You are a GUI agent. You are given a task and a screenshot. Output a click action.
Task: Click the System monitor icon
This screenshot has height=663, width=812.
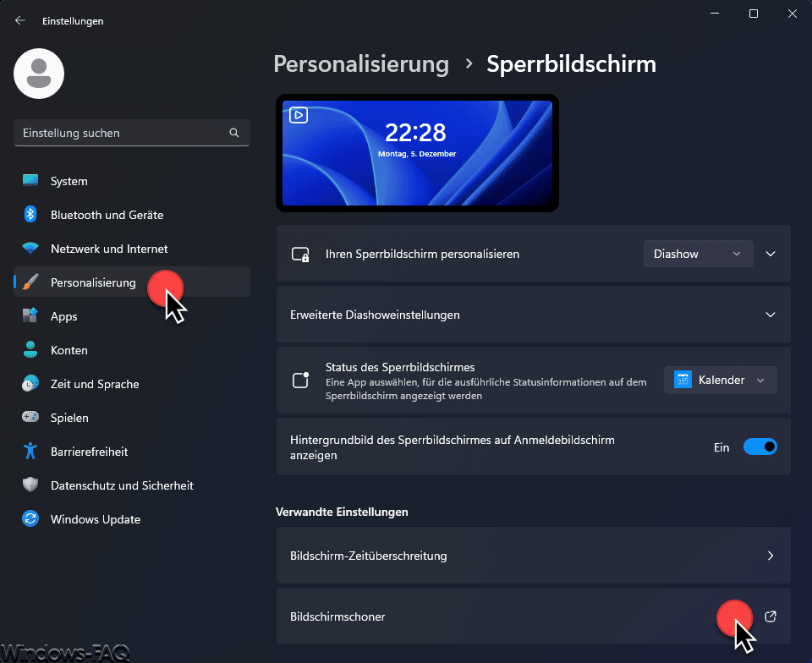[30, 181]
